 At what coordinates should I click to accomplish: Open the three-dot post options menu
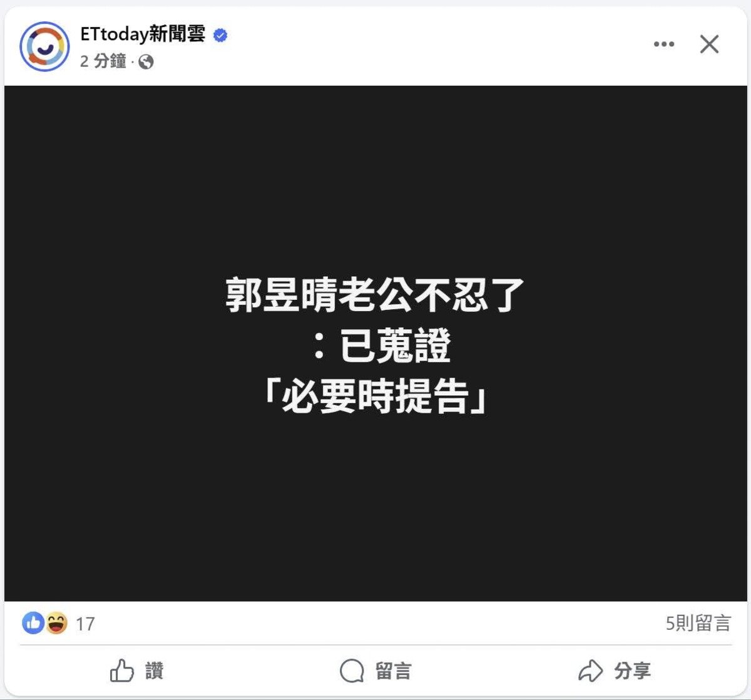coord(664,44)
